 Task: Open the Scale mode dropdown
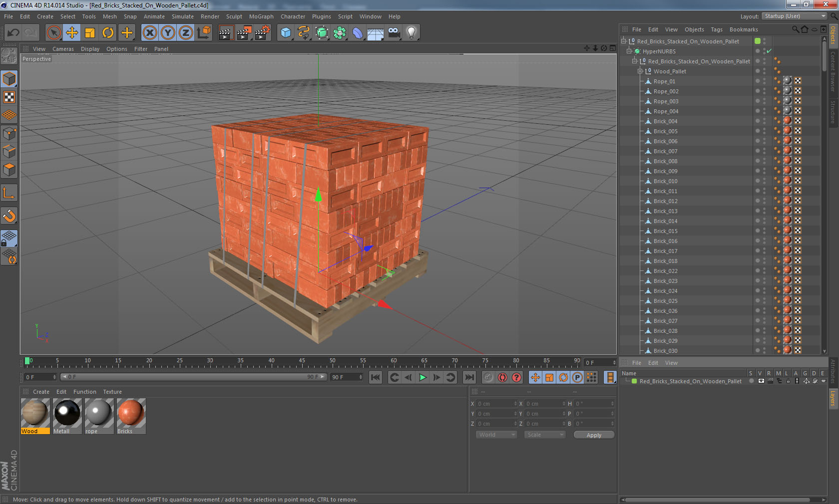point(544,435)
